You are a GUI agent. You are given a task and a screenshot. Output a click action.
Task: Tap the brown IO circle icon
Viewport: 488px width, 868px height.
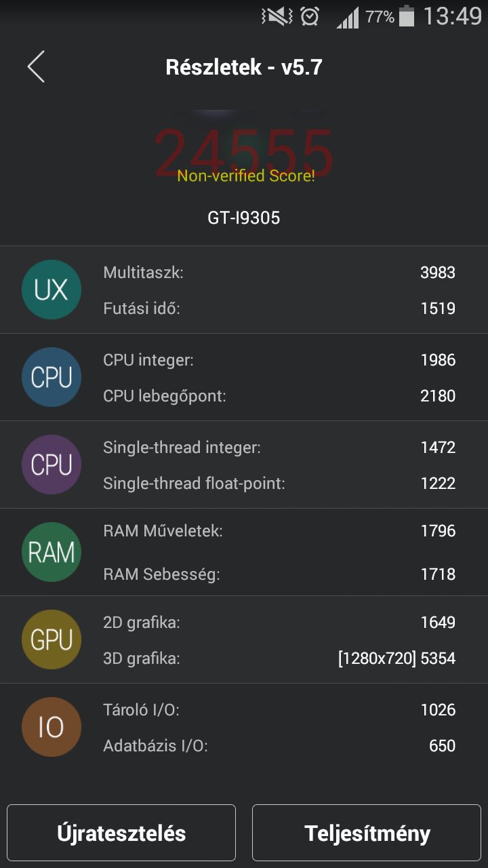pos(52,727)
